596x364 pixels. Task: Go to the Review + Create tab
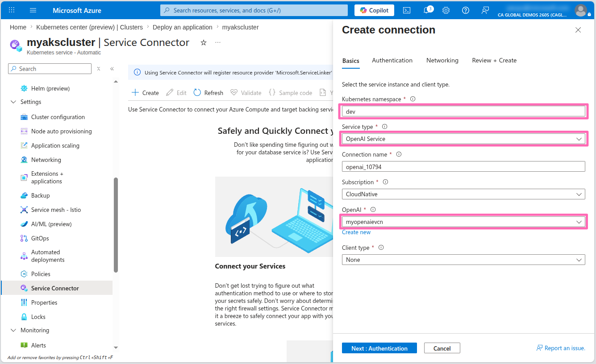494,60
